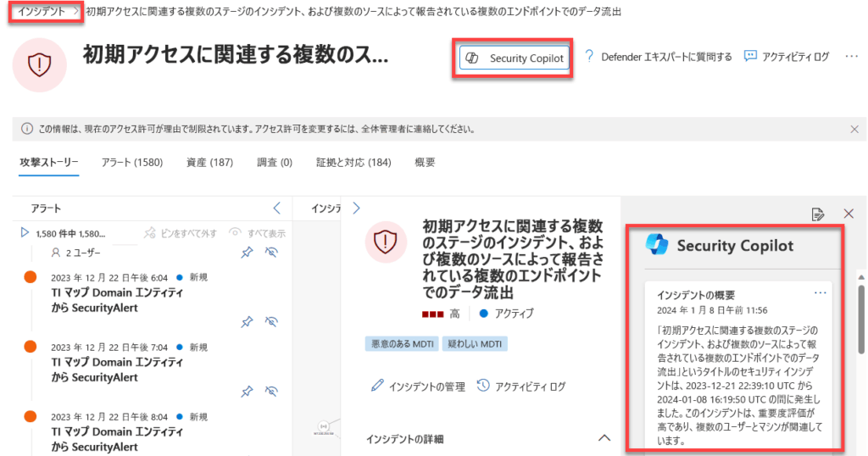Click the Defender エキスパートに質問する question icon
868x456 pixels.
(589, 57)
